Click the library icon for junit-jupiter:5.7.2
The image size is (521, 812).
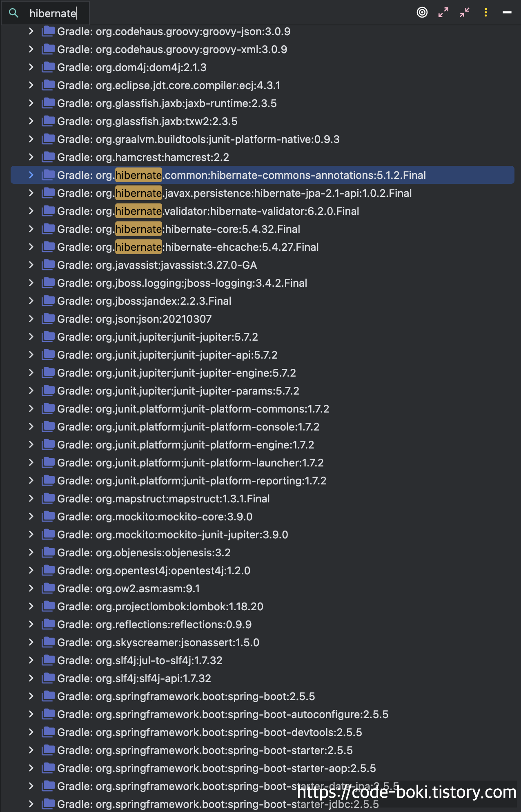(x=48, y=337)
